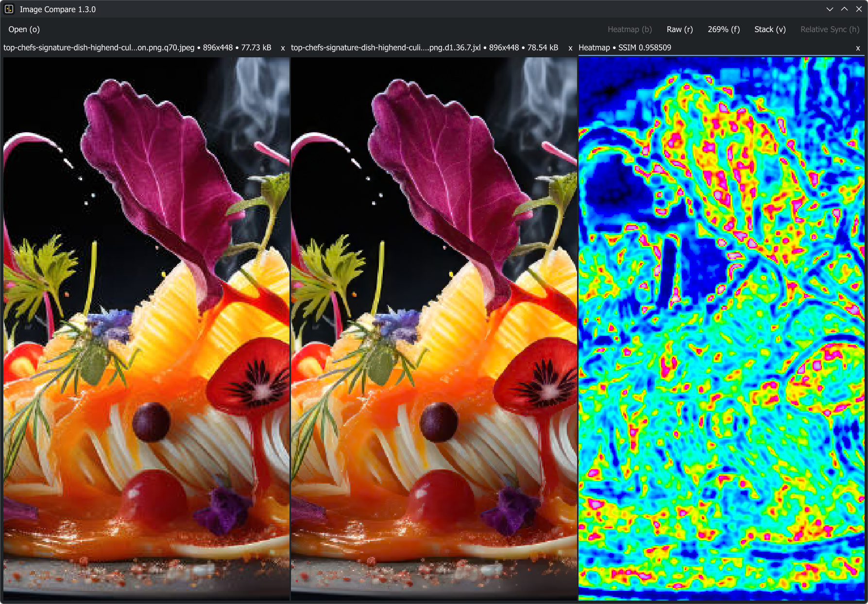Toggle Raw (r) view
868x604 pixels.
coord(680,29)
